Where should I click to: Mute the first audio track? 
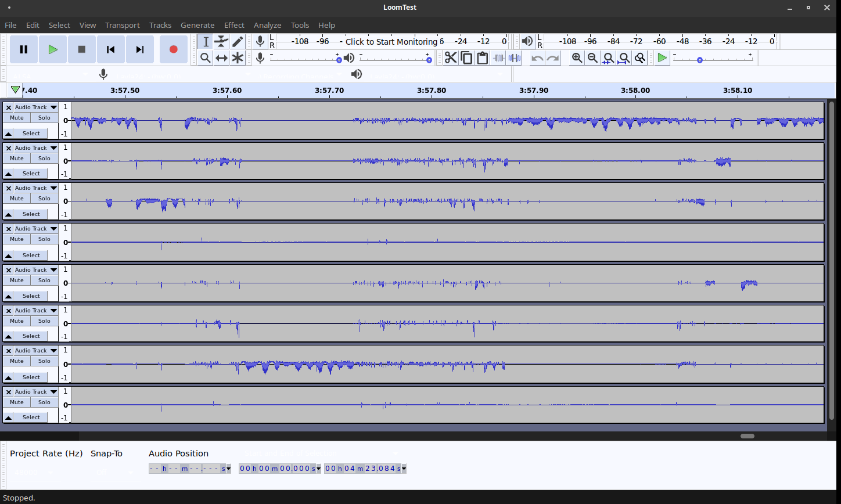(x=17, y=118)
